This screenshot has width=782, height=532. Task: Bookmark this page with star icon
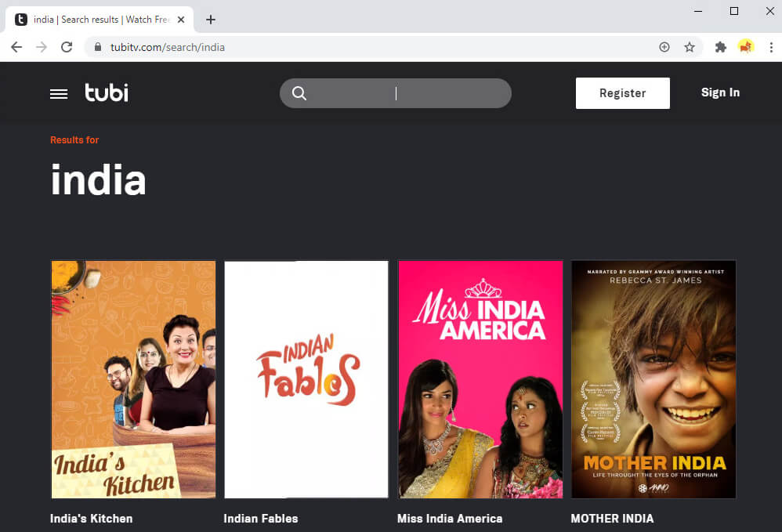click(x=690, y=47)
